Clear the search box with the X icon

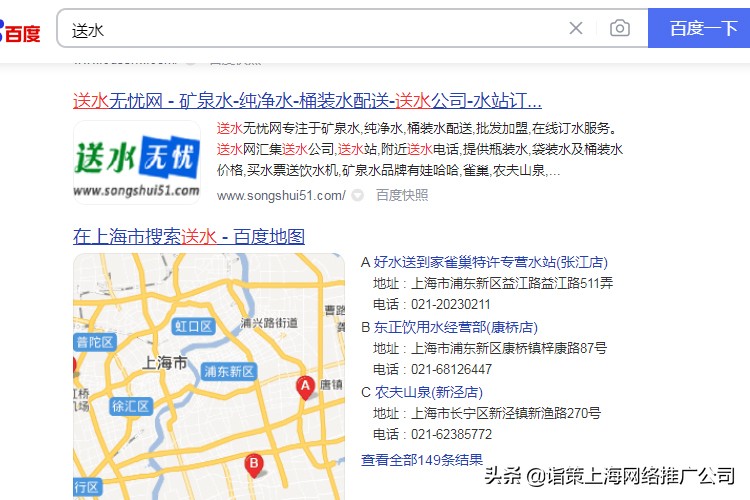(x=576, y=28)
